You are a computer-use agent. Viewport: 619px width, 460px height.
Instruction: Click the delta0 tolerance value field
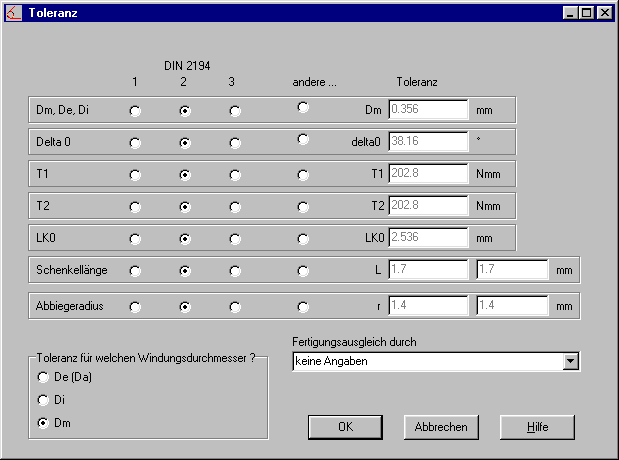pos(428,141)
